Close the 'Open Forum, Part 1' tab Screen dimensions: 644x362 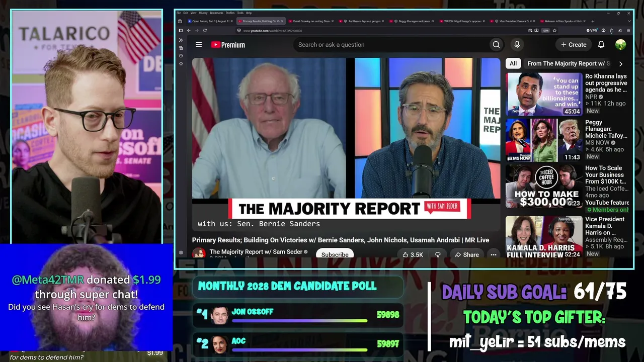231,21
